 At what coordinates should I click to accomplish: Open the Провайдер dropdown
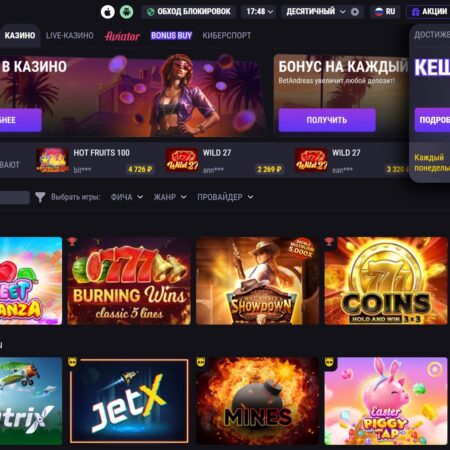tap(225, 197)
